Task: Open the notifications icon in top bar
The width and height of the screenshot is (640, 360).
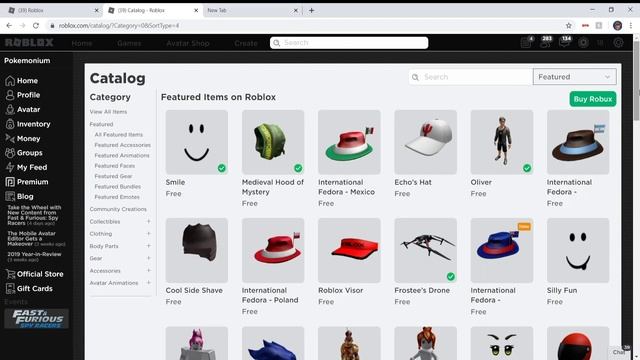Action: (x=527, y=42)
